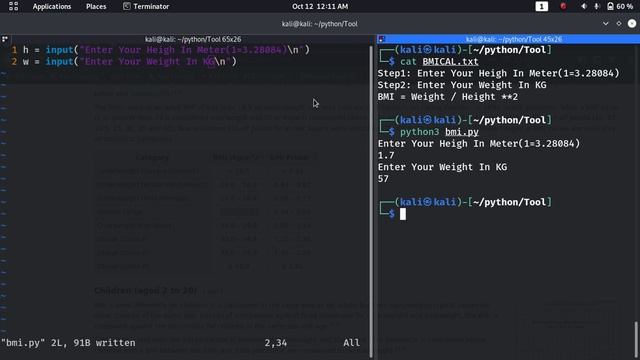This screenshot has width=640, height=360.
Task: Click BMICAL.txt in the cat command
Action: pos(450,62)
